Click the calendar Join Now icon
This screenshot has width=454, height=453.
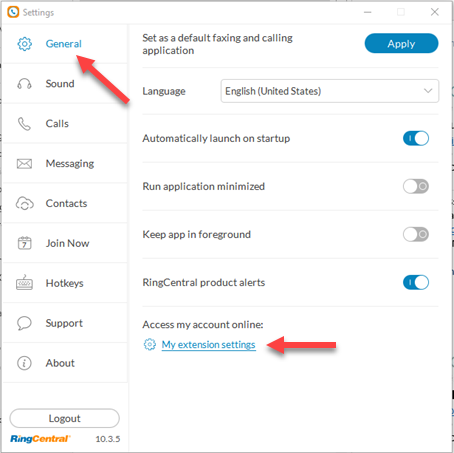coord(24,243)
